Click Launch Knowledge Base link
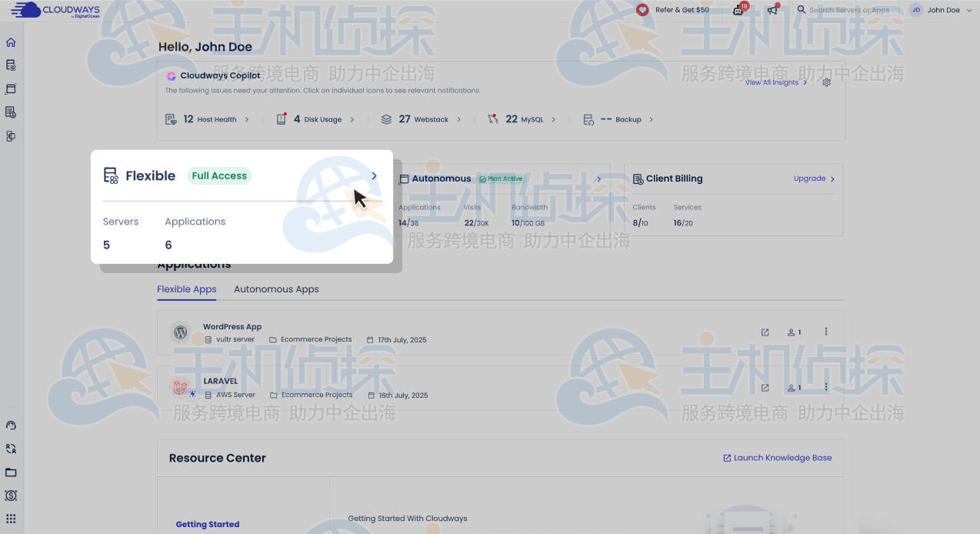This screenshot has height=534, width=980. tap(777, 458)
